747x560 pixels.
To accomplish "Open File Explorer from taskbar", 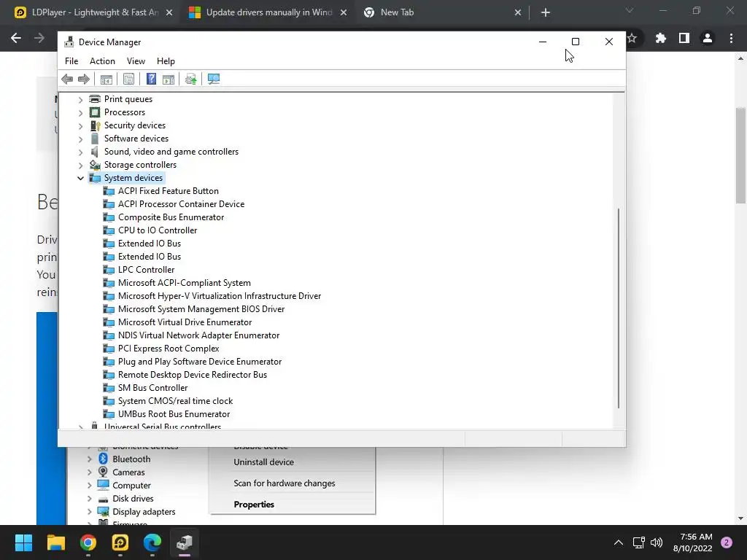I will tap(55, 542).
